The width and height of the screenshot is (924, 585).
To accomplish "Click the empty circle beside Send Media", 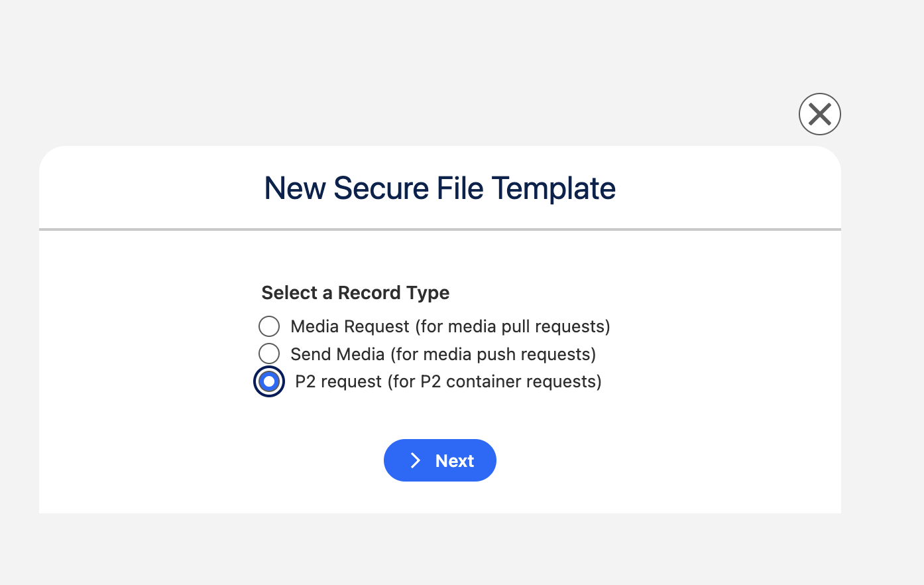I will [269, 354].
